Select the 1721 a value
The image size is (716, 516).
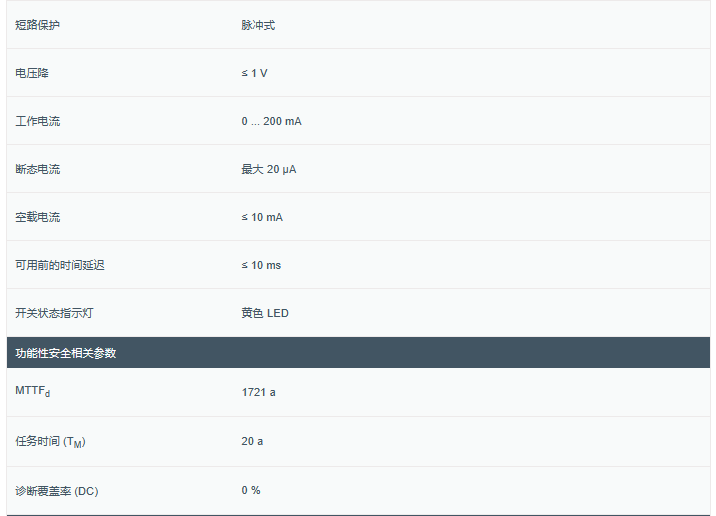click(x=258, y=392)
